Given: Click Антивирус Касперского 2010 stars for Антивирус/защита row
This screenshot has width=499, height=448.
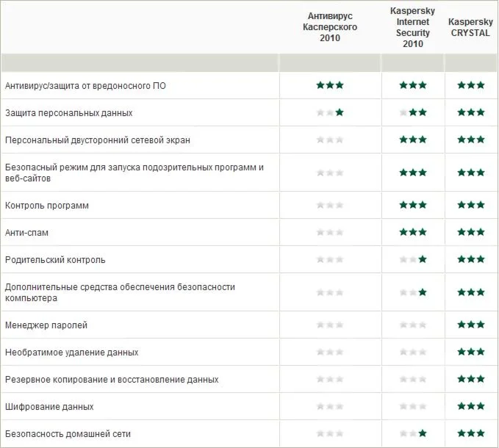Looking at the screenshot, I should tap(330, 85).
